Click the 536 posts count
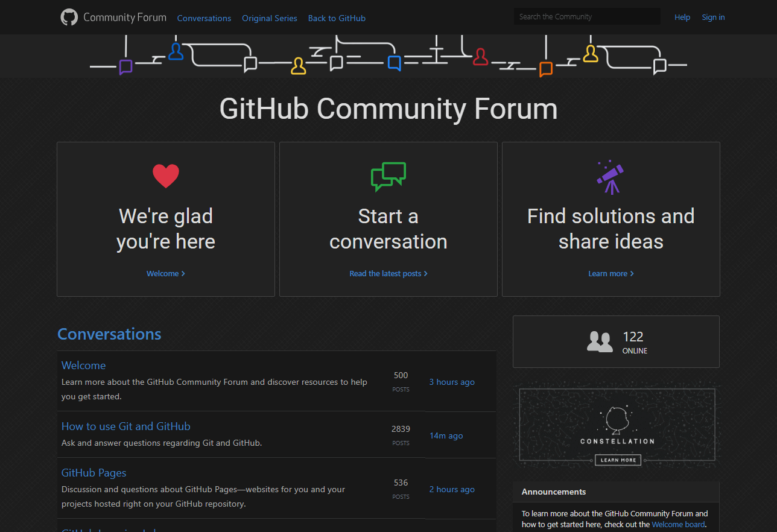Screen dimensions: 777x532 (401, 483)
